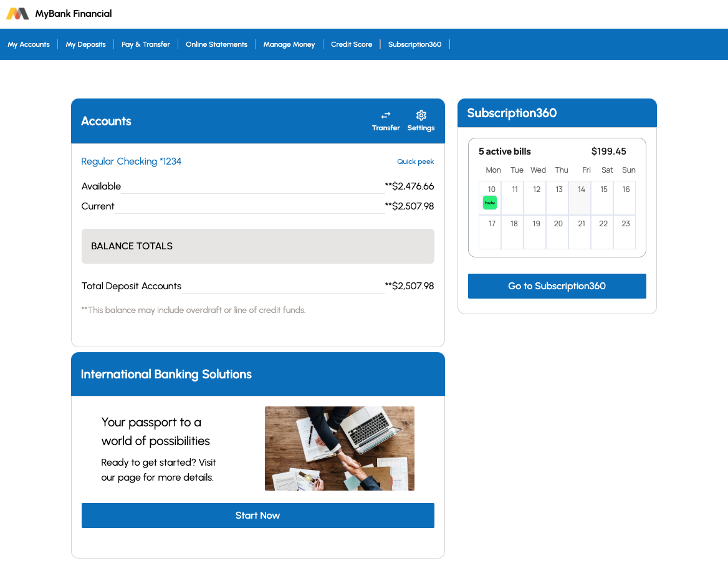The height and width of the screenshot is (571, 728).
Task: Open the Pay & Transfer menu
Action: [145, 44]
